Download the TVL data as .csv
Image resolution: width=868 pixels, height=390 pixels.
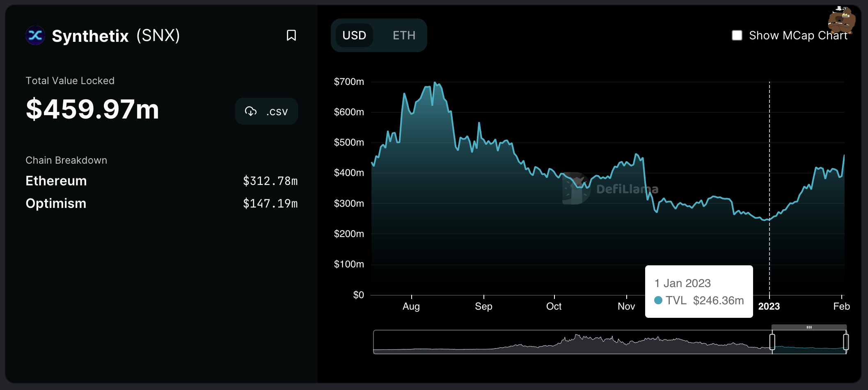[266, 111]
